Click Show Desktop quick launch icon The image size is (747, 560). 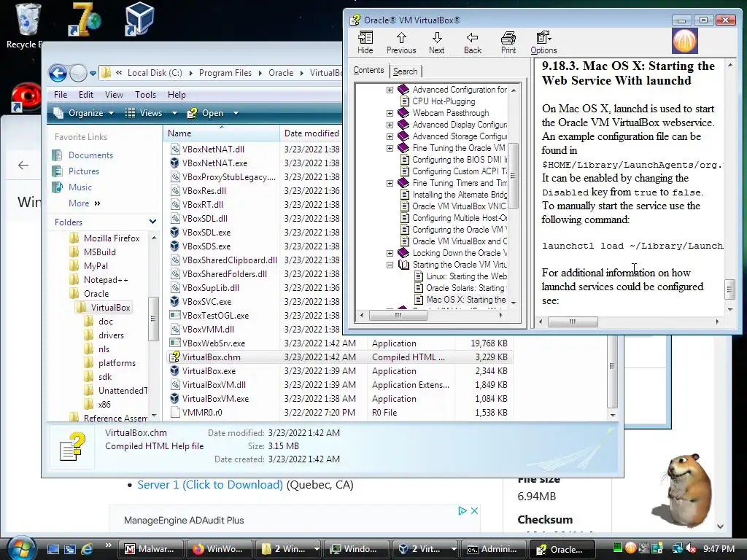(53, 549)
